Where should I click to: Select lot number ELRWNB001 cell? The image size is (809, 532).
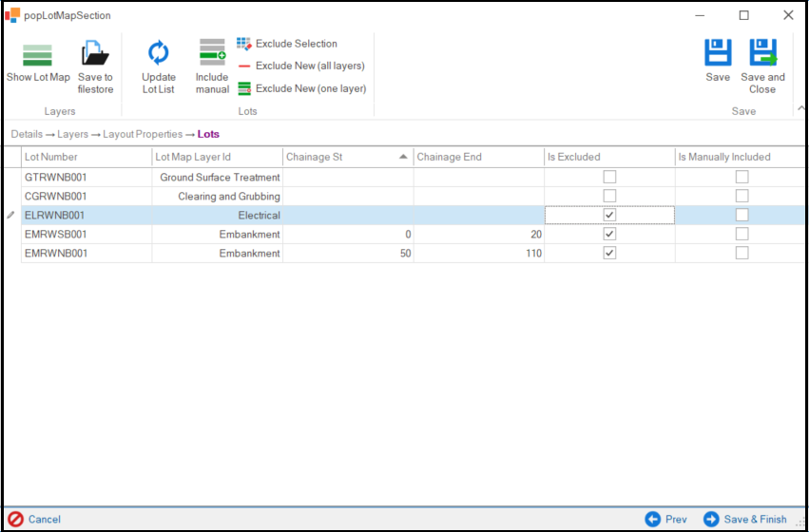pyautogui.click(x=87, y=216)
